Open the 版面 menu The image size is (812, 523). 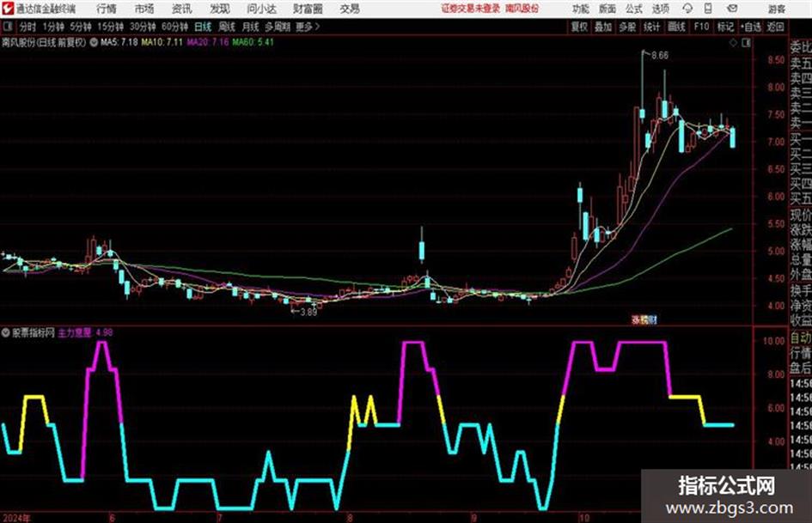point(607,9)
